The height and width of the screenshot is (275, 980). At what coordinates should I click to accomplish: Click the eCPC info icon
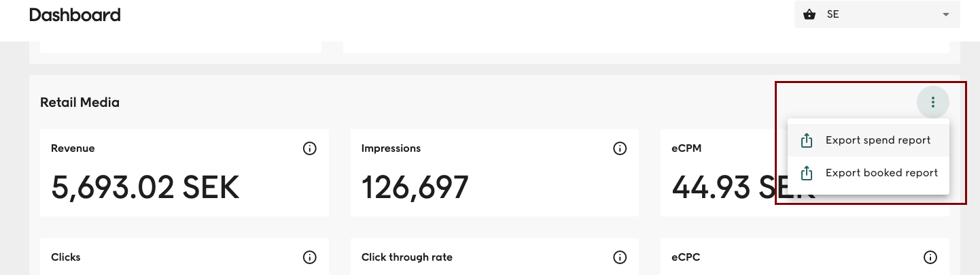(x=930, y=257)
